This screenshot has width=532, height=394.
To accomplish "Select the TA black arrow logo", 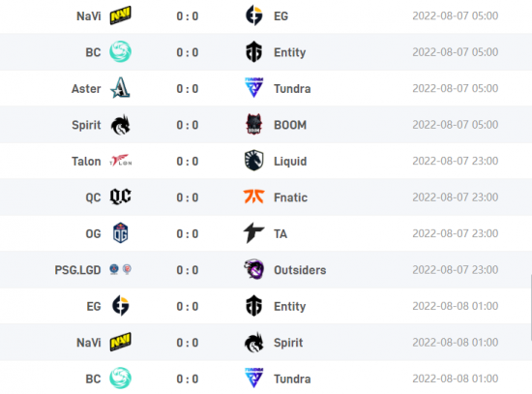I will (x=253, y=233).
